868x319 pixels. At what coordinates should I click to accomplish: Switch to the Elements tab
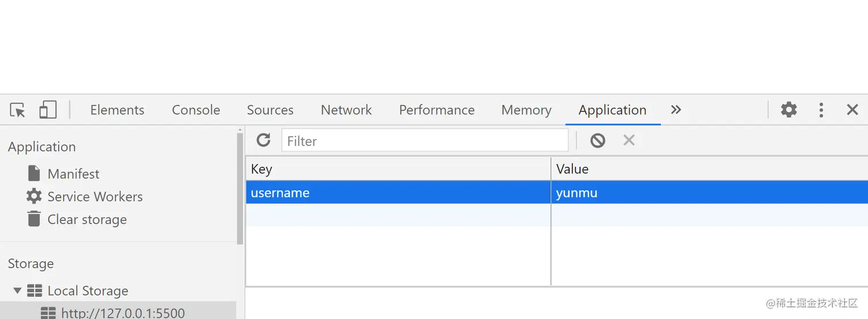[117, 110]
